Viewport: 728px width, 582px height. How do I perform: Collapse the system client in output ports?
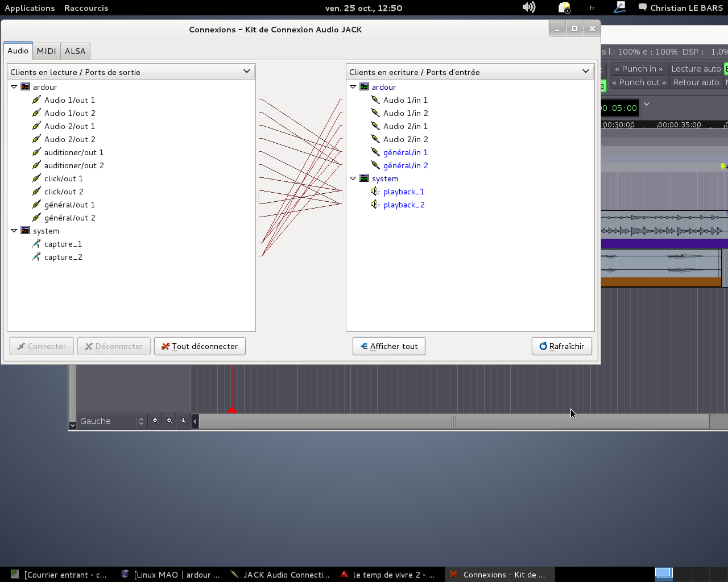point(14,231)
